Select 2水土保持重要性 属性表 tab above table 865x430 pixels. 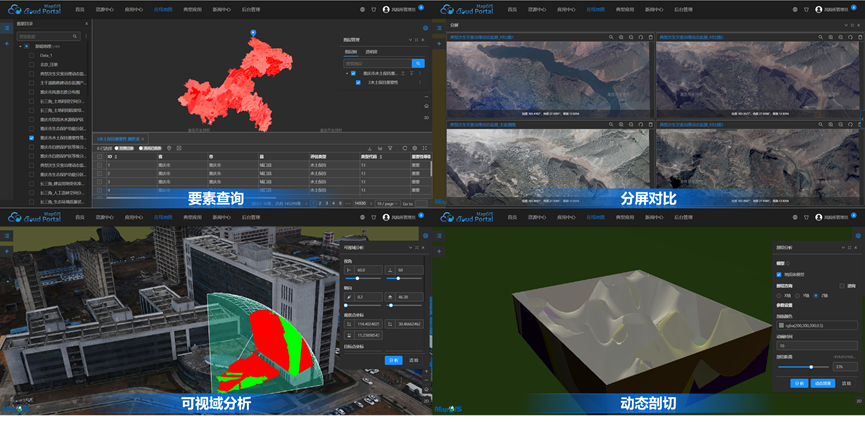coord(119,138)
